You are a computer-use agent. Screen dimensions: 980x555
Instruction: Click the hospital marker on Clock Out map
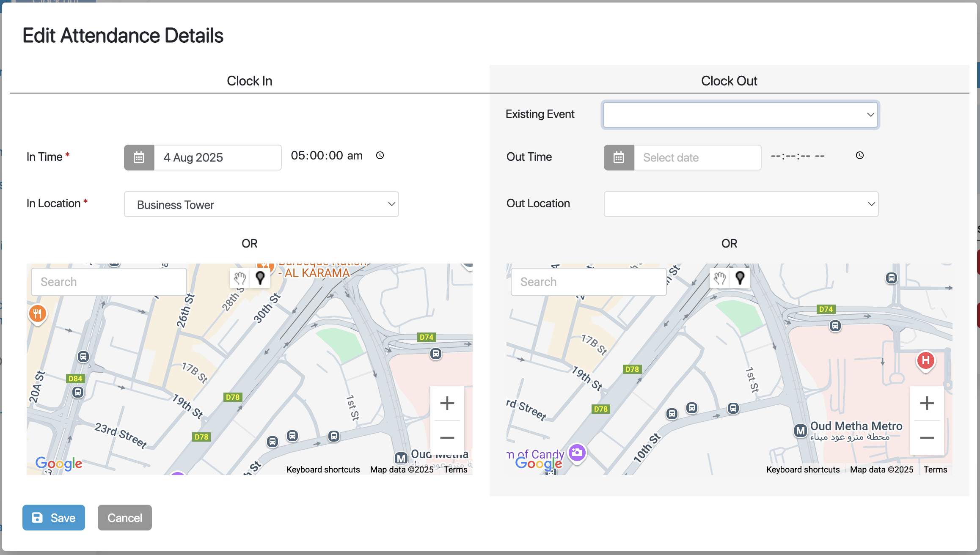tap(925, 360)
